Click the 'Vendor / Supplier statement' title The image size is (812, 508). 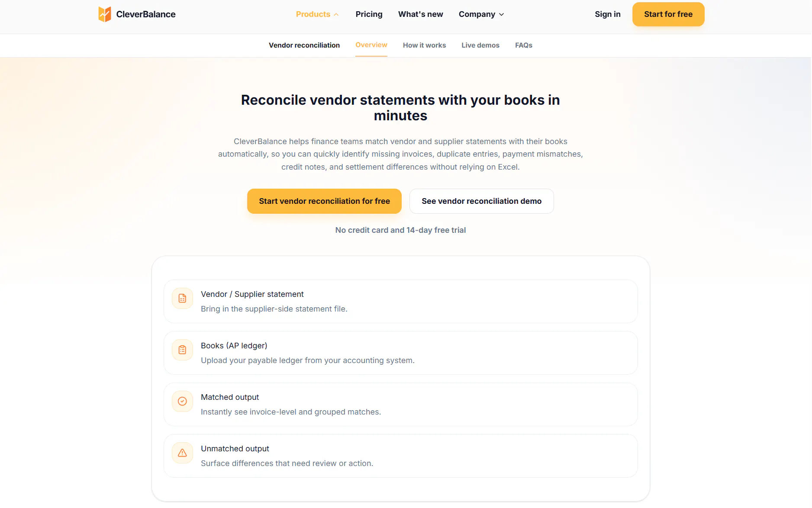pyautogui.click(x=252, y=294)
